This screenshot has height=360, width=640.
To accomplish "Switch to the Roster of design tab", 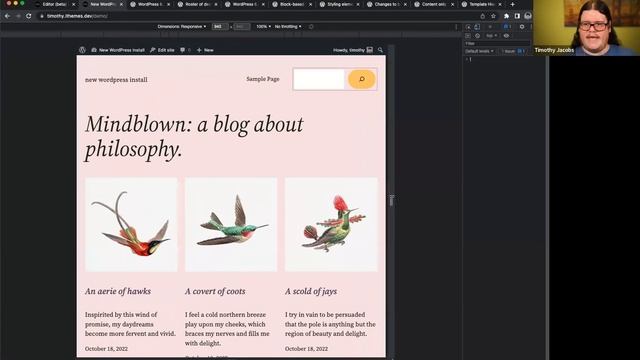I will coord(198,4).
